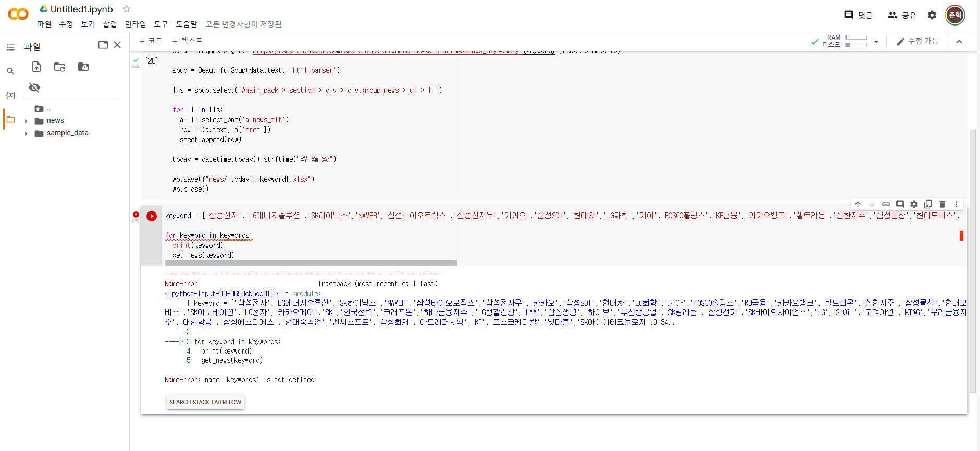Viewport: 980px width, 451px height.
Task: Expand the sample_data folder arrow
Action: pos(26,134)
